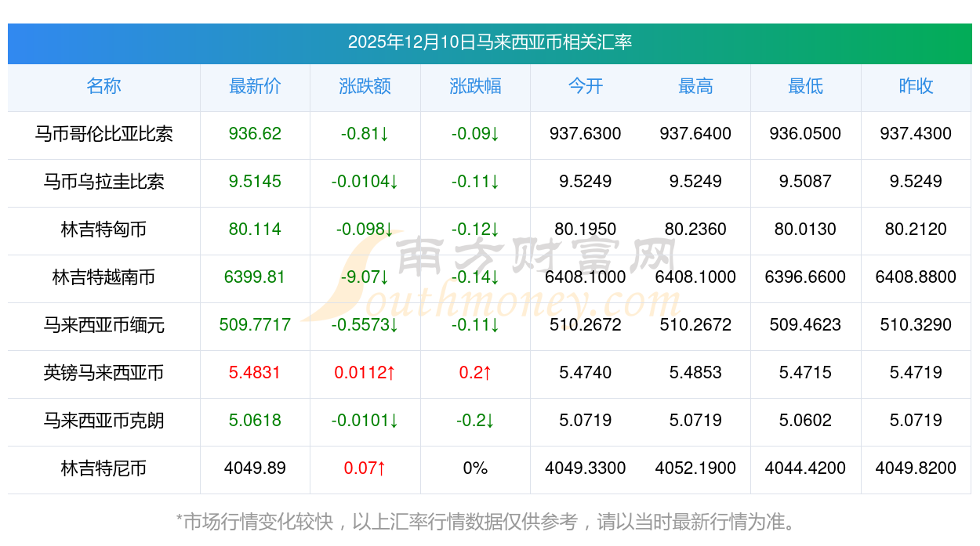Click the red latest price 5.4831
The height and width of the screenshot is (546, 980).
coord(255,373)
